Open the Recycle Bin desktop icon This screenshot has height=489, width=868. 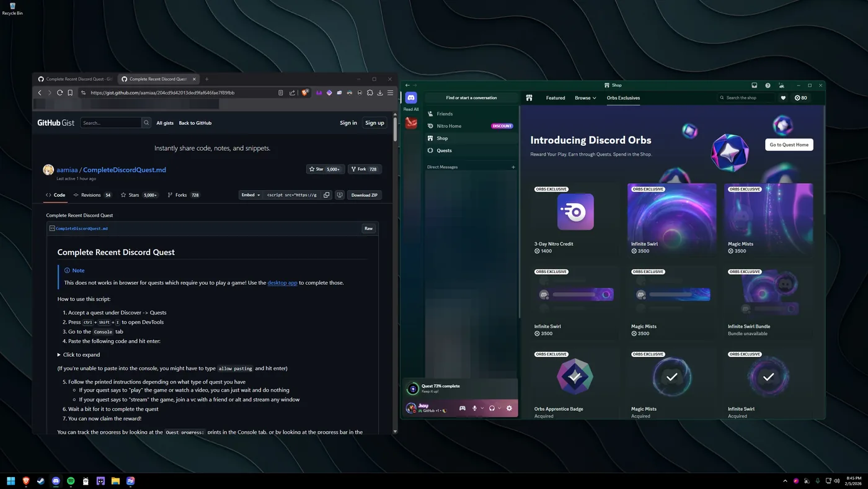12,9
